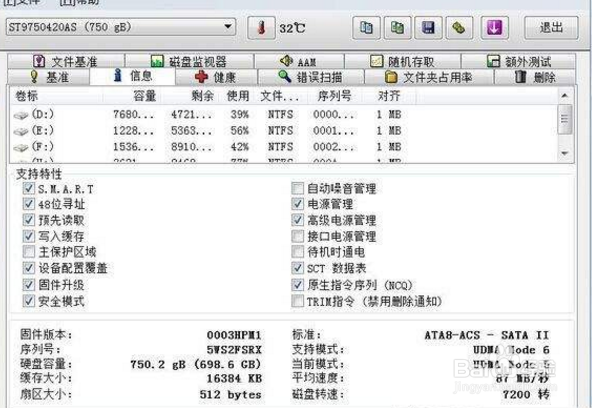The width and height of the screenshot is (592, 408).
Task: Click the 剩余 column header
Action: (x=191, y=96)
